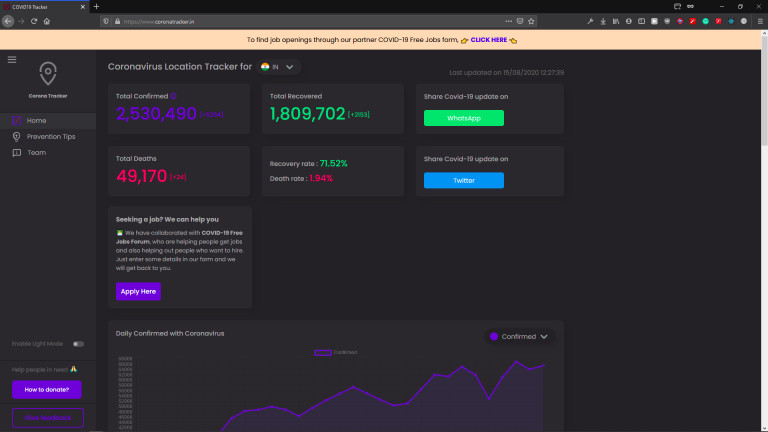The height and width of the screenshot is (432, 768).
Task: Close the COVID19 Tracker tab
Action: pos(82,7)
